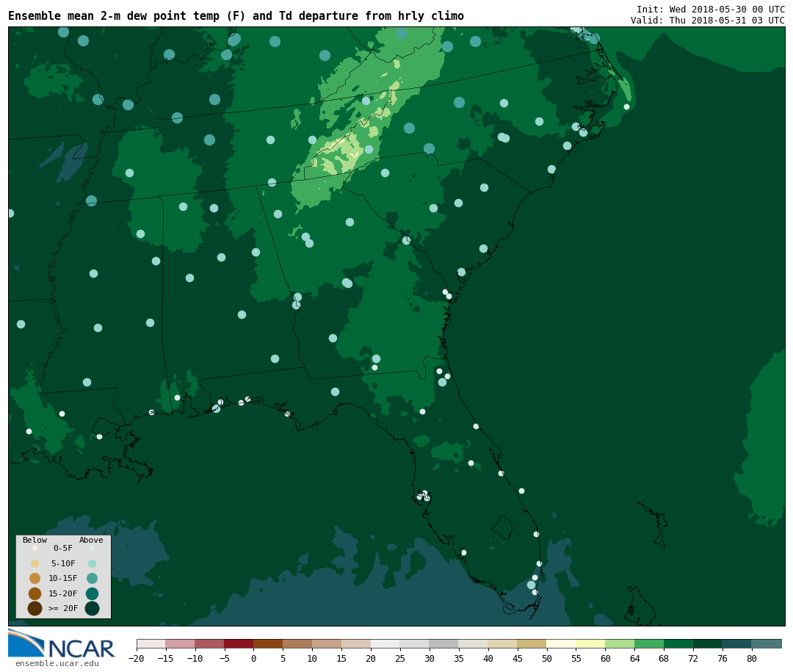Screen dimensions: 793x672
Task: Click the Above 15-20F dark teal legend circle
Action: point(92,593)
